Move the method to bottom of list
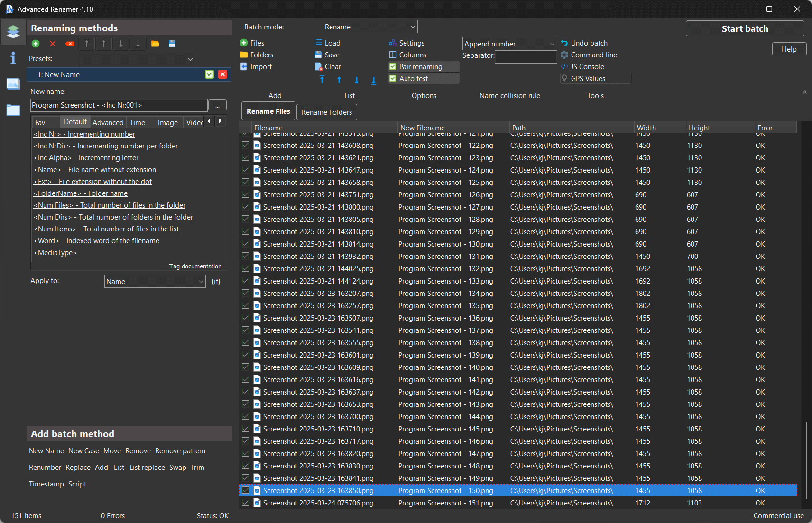The height and width of the screenshot is (523, 812). point(138,44)
